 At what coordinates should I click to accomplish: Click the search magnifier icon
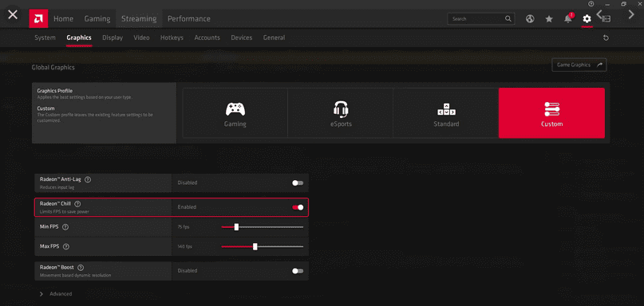508,19
